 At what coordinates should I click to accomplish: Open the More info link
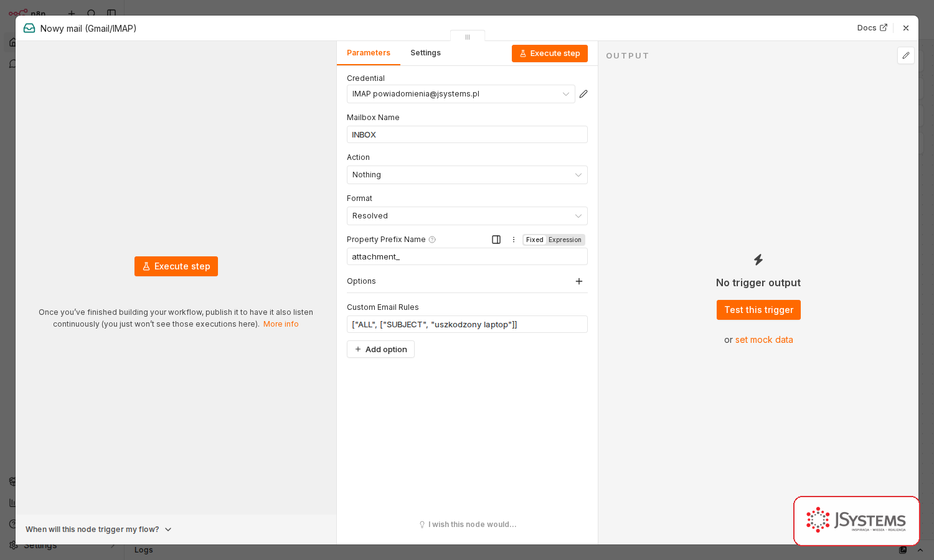(281, 324)
